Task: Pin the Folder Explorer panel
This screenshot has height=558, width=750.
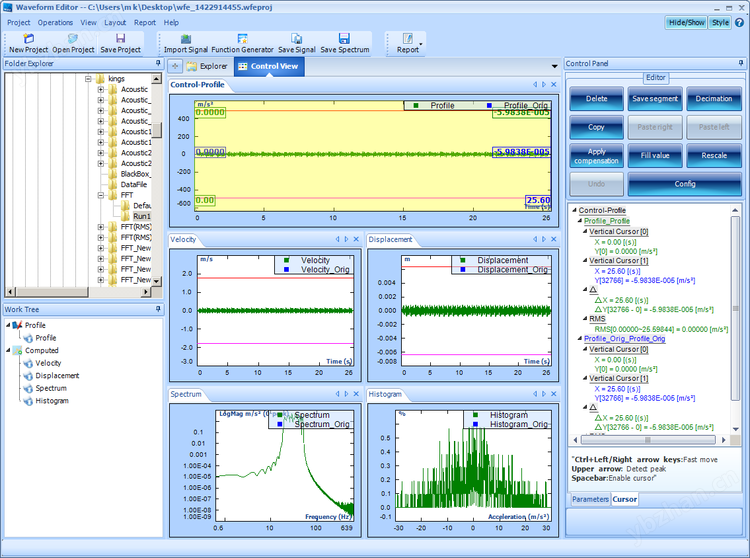Action: (x=158, y=63)
